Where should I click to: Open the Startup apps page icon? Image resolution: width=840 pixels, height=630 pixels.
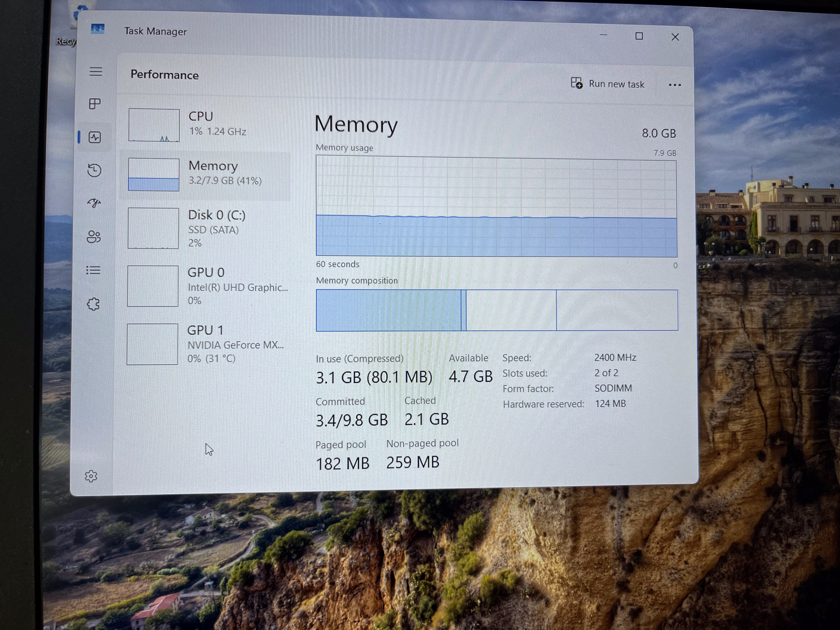click(x=94, y=203)
